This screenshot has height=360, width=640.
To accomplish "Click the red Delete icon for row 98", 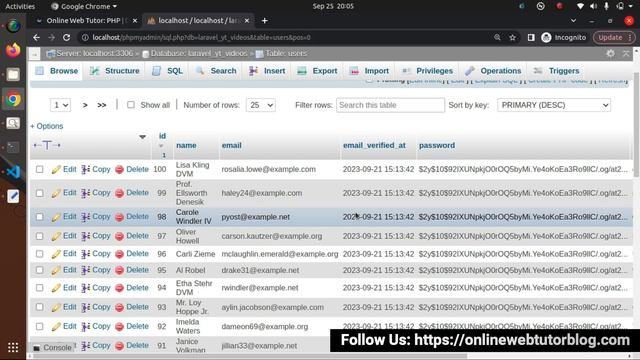I will tap(119, 217).
